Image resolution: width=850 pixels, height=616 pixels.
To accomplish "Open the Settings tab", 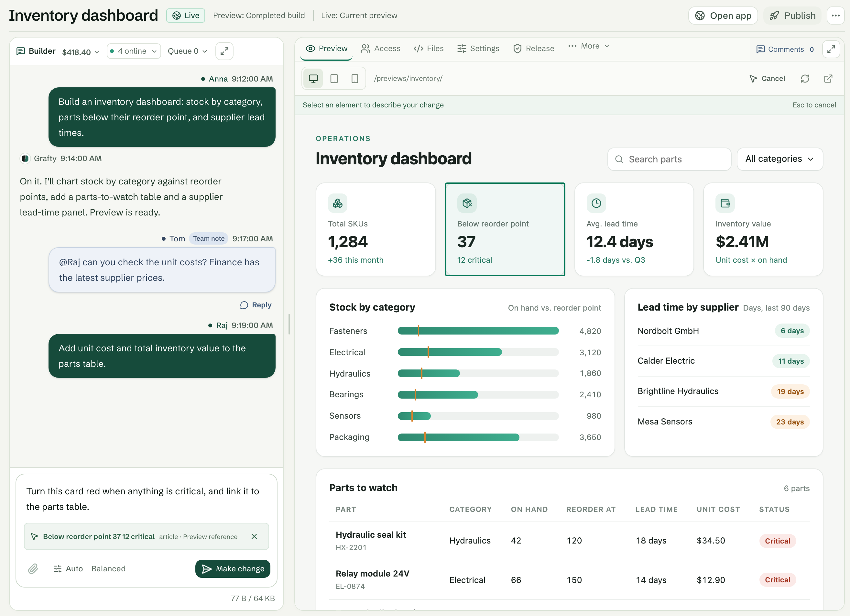I will (478, 49).
